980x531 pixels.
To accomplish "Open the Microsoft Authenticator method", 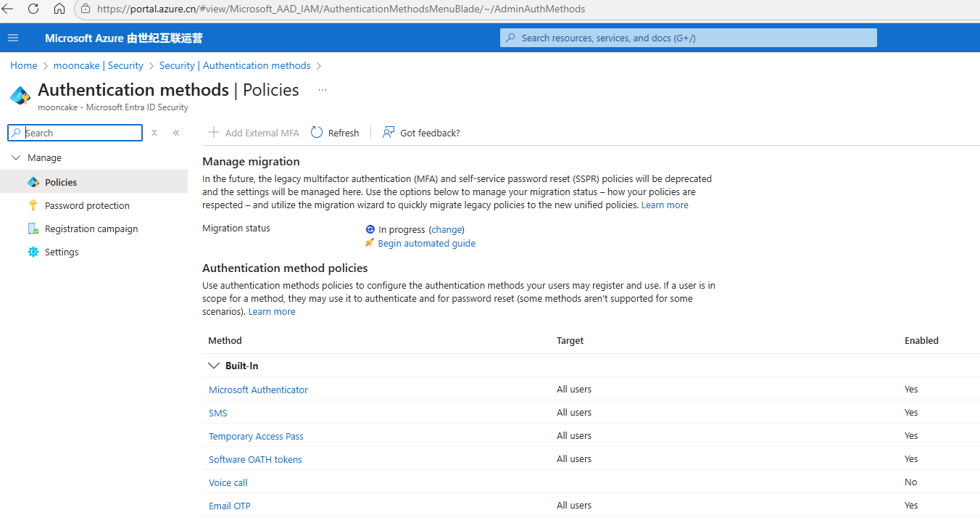I will click(258, 390).
